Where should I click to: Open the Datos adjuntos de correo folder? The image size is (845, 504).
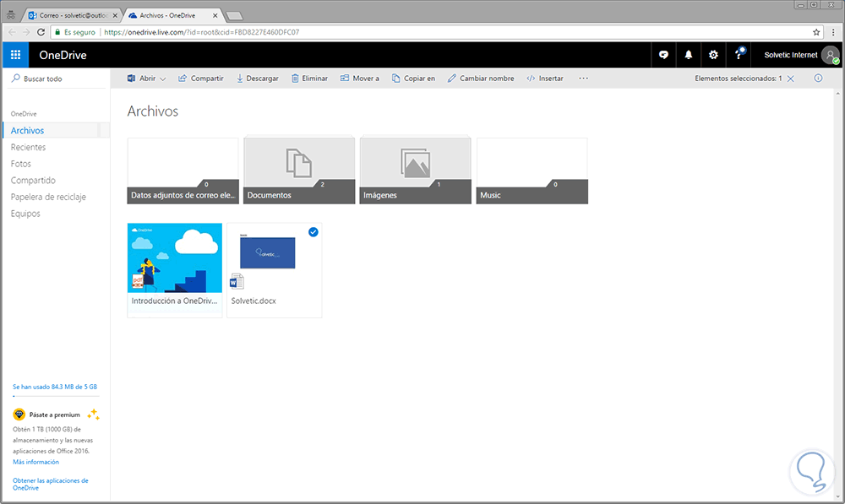point(183,171)
